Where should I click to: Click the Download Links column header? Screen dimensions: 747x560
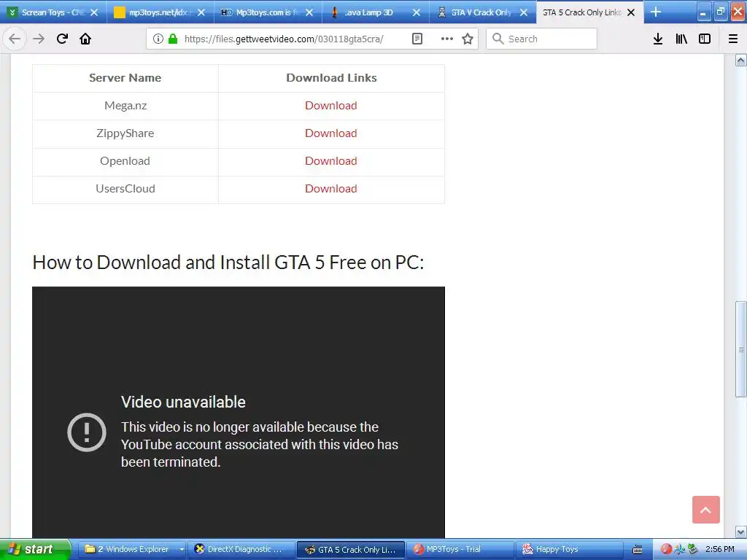[x=332, y=77]
